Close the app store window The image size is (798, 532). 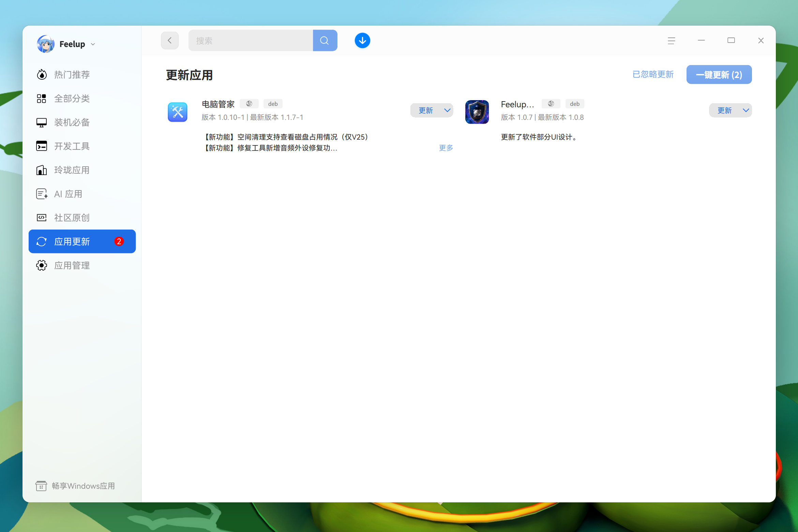[x=761, y=41]
